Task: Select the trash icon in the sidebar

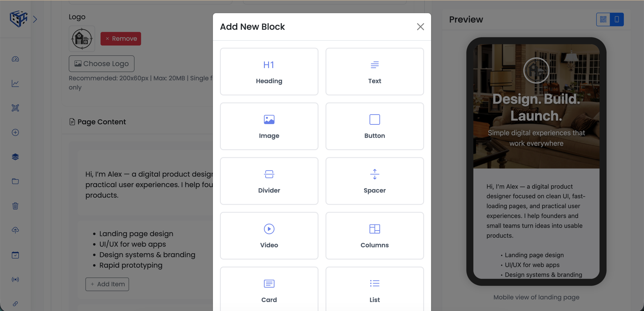Action: [15, 206]
